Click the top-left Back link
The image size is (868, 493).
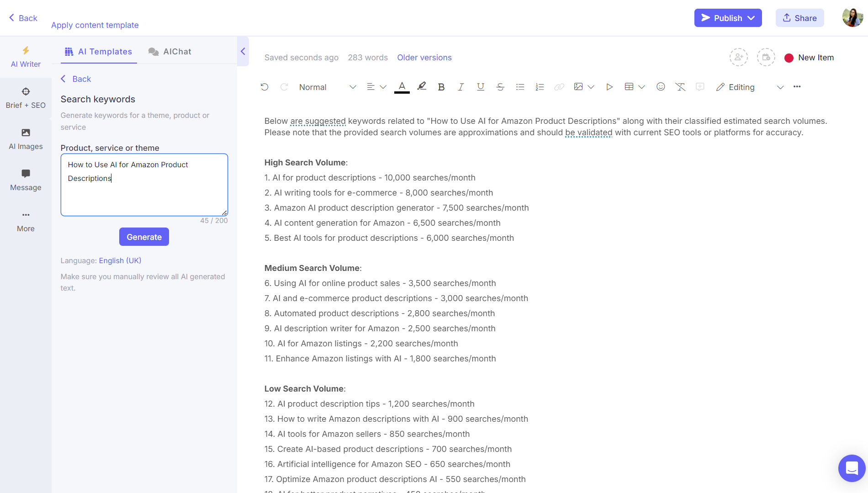click(x=23, y=18)
